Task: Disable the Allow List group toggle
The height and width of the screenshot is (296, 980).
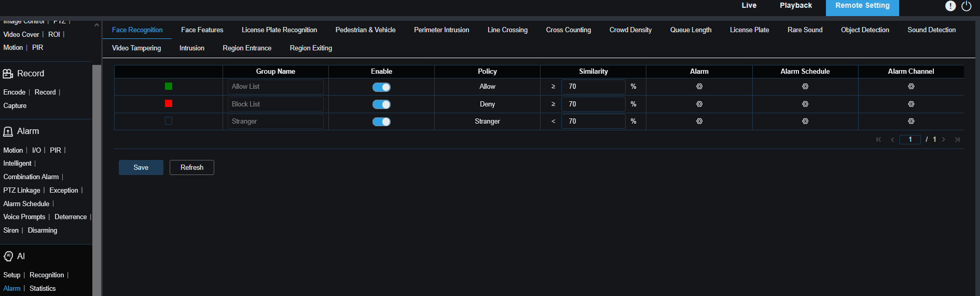Action: click(x=381, y=87)
